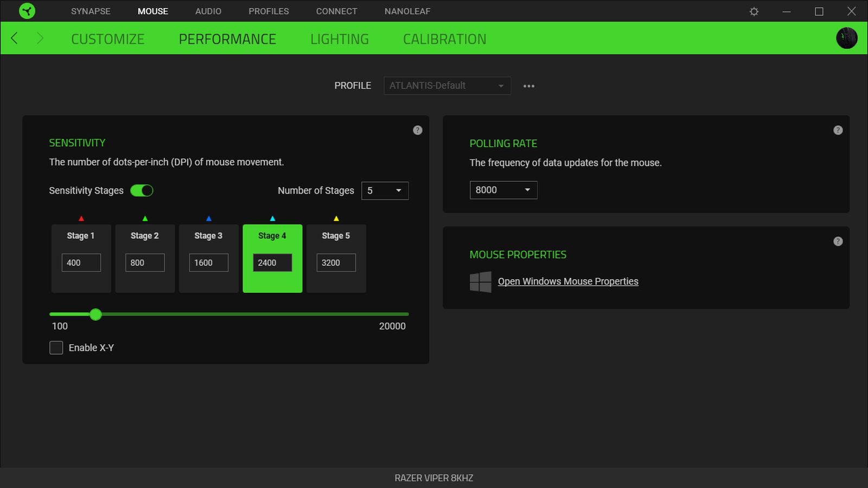Open help for the Sensitivity panel
Viewport: 868px width, 488px height.
[x=417, y=130]
